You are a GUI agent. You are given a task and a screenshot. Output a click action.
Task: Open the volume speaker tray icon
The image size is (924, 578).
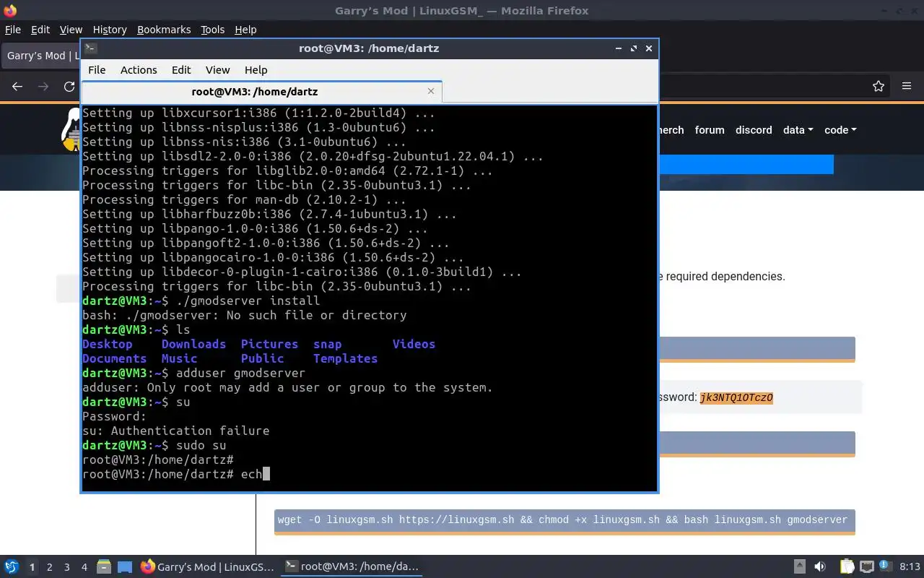(820, 567)
